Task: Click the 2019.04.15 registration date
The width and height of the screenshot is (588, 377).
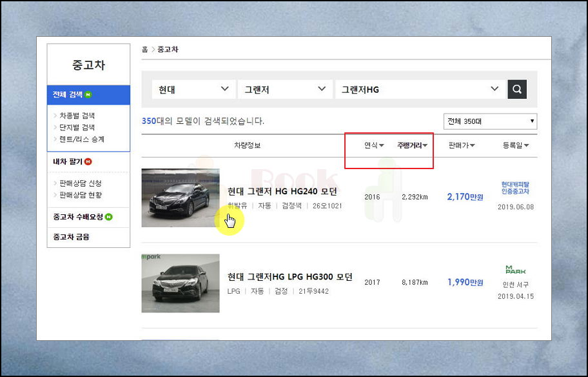Action: 516,296
